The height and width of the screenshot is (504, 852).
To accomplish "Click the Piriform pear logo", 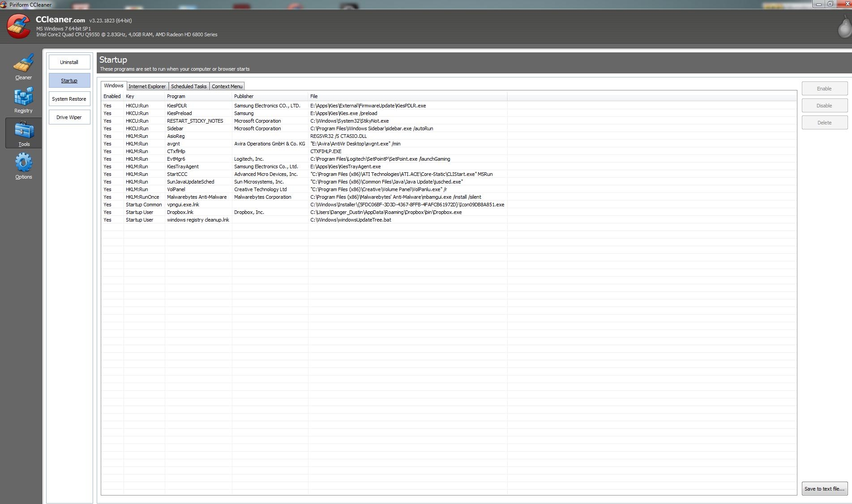I will coord(844,27).
